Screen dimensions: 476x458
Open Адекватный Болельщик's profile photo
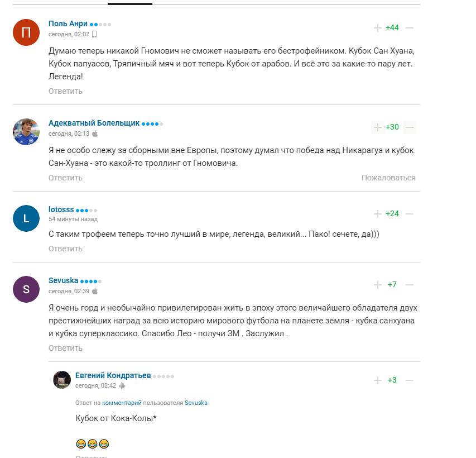coord(26,132)
